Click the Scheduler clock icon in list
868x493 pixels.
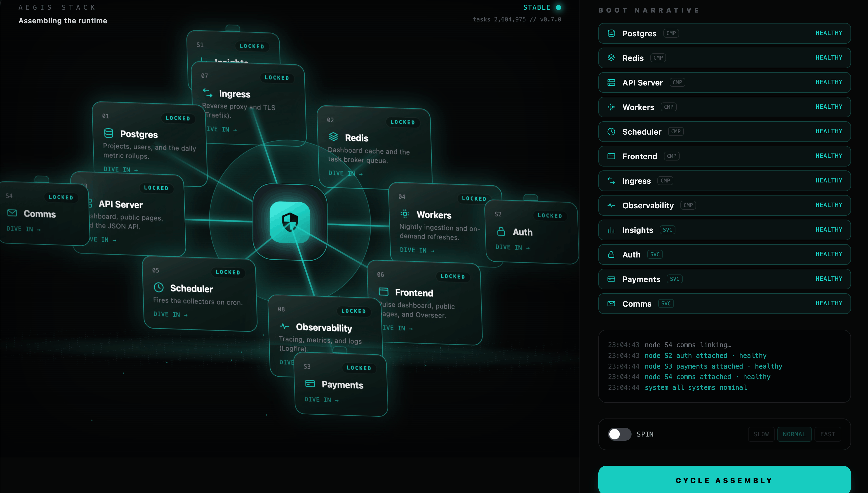point(611,132)
